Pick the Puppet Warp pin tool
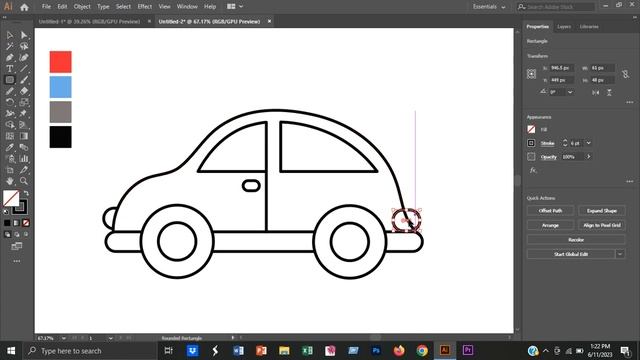The width and height of the screenshot is (640, 360). (24, 113)
